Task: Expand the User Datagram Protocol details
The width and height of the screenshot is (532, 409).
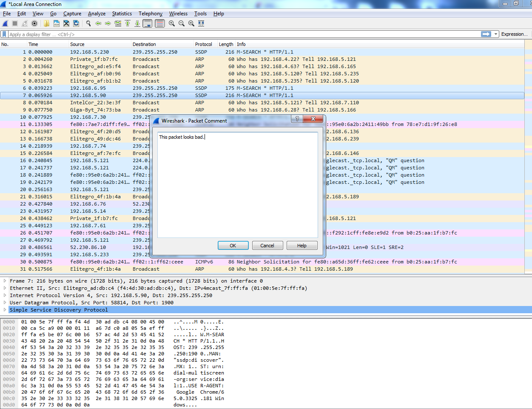Action: pyautogui.click(x=5, y=303)
